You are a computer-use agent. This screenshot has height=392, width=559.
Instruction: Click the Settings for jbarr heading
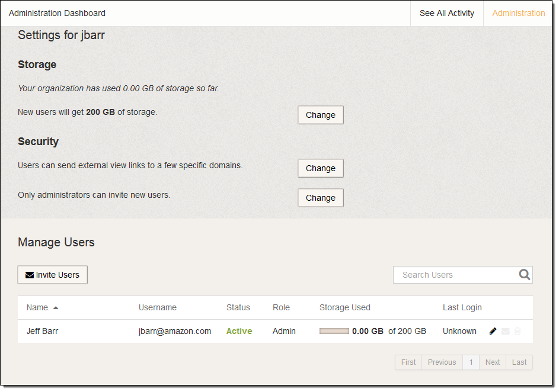pyautogui.click(x=61, y=35)
